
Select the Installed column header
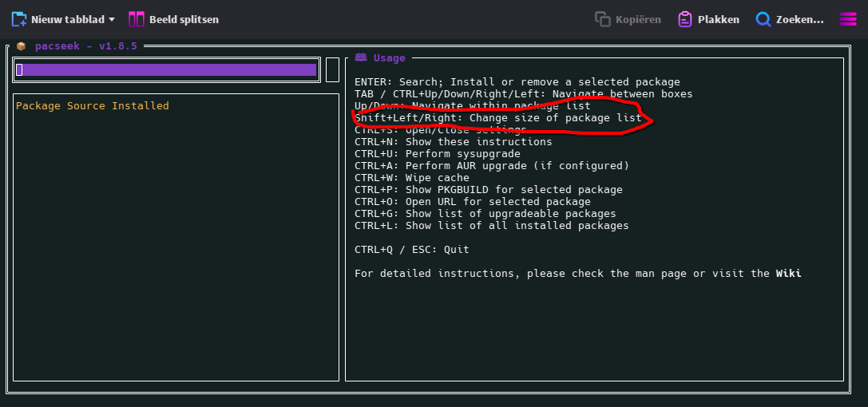pos(140,106)
